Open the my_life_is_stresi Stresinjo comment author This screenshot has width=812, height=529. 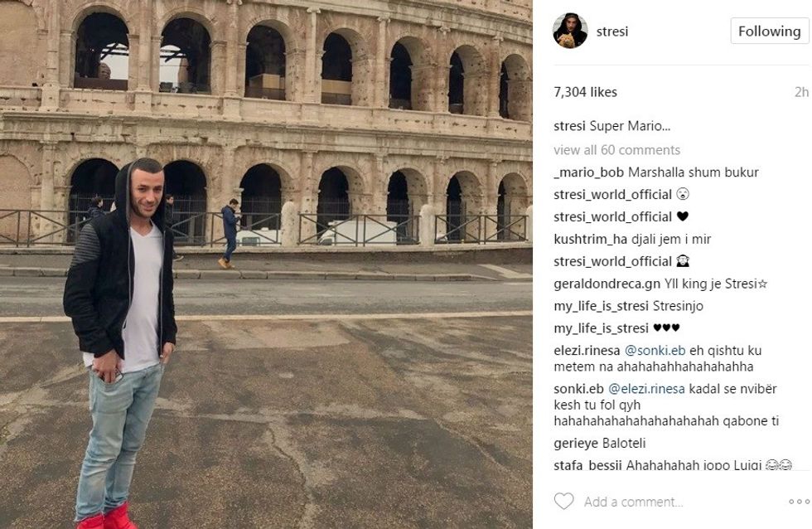coord(601,306)
